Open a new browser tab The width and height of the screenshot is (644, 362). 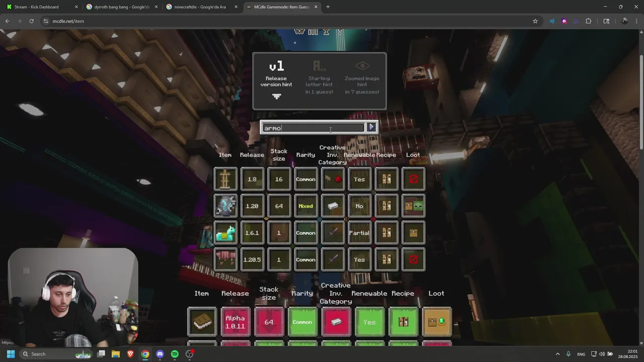(x=328, y=7)
